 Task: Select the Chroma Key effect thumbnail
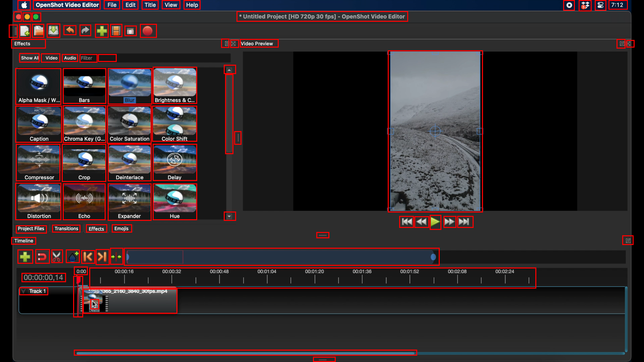click(x=84, y=124)
